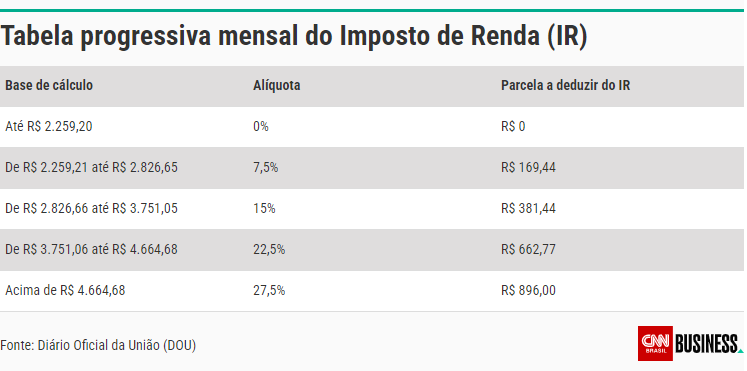Image resolution: width=747 pixels, height=371 pixels.
Task: Click the 0% aliquot cell
Action: 261,127
